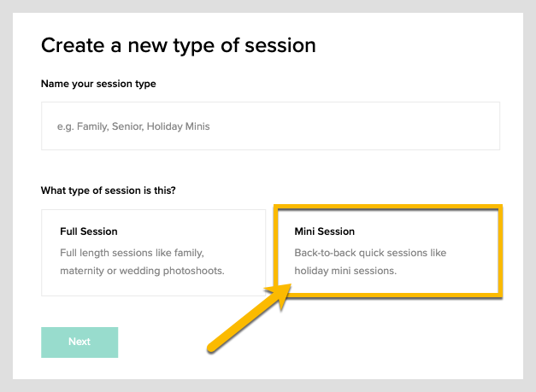Click the session type name input field
The width and height of the screenshot is (536, 392).
tap(270, 126)
